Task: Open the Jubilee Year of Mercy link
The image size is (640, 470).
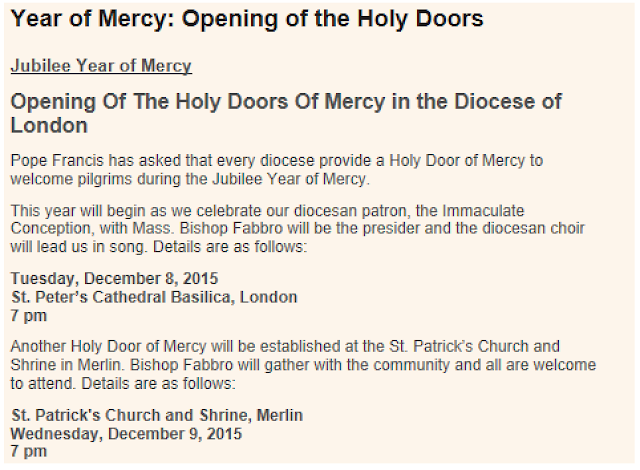Action: (x=101, y=66)
